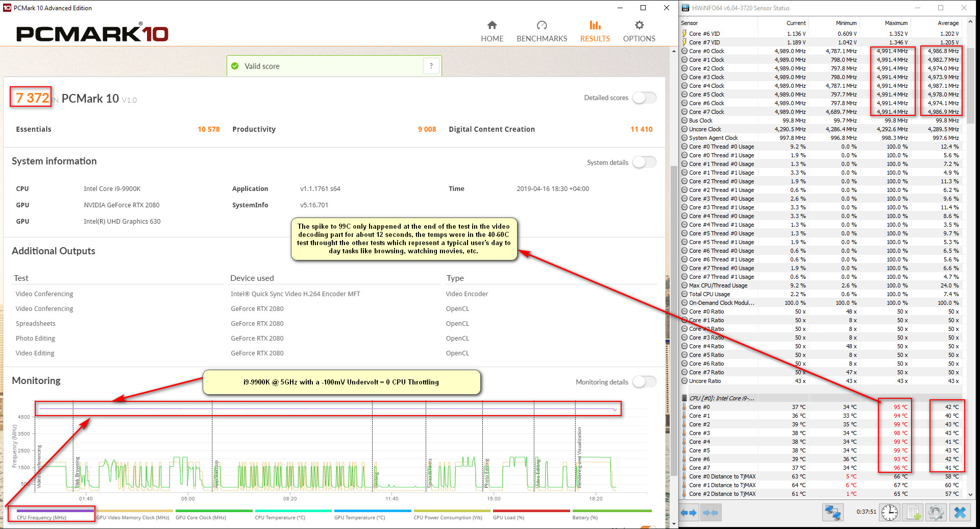The height and width of the screenshot is (529, 980).
Task: Click the benchmarks gauge icon
Action: pos(542,25)
